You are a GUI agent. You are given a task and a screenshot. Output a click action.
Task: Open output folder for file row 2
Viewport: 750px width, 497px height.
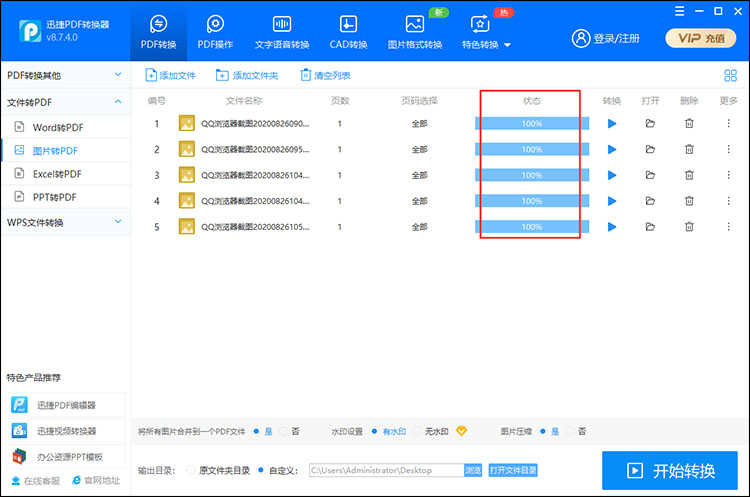pyautogui.click(x=650, y=149)
